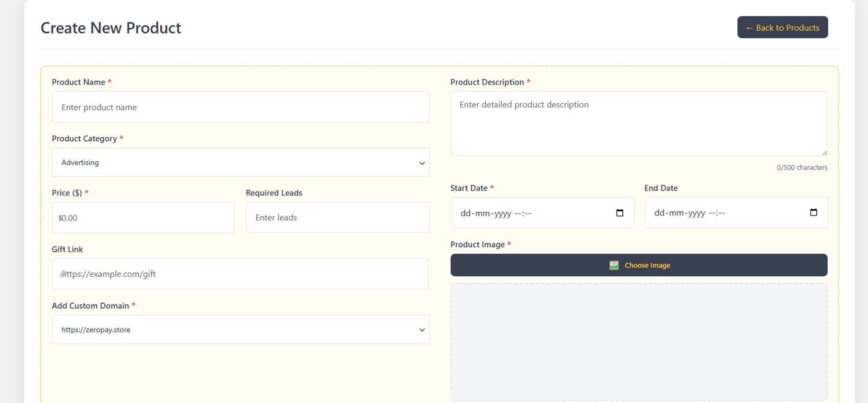The width and height of the screenshot is (868, 403).
Task: Click into the Price field
Action: point(143,218)
